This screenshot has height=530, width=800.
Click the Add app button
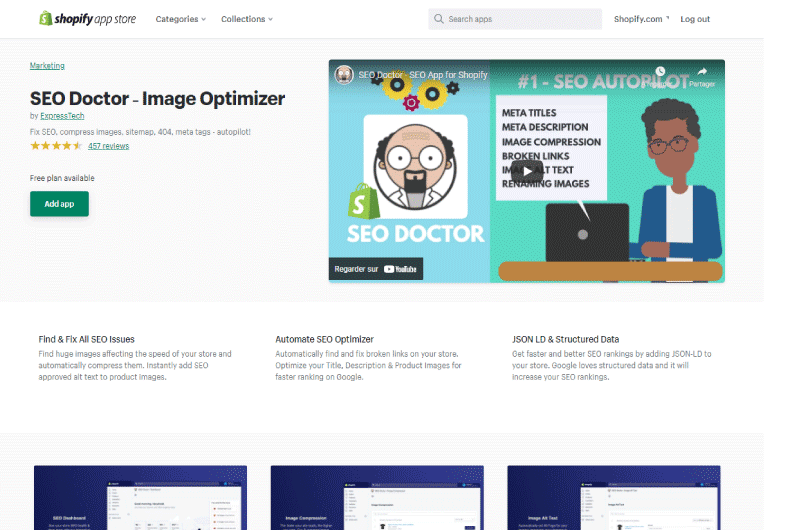[59, 204]
